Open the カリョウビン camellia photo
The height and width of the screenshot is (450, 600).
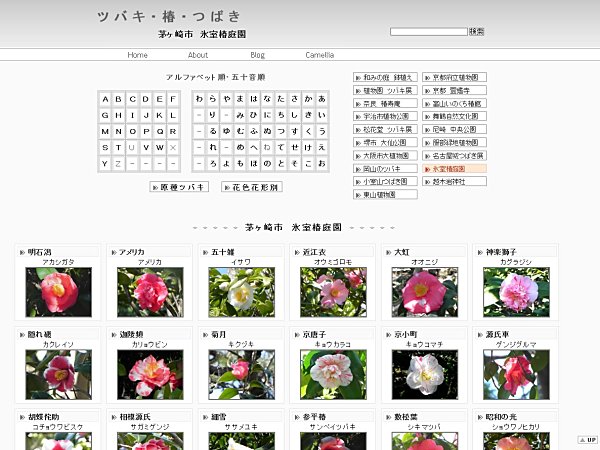click(150, 375)
